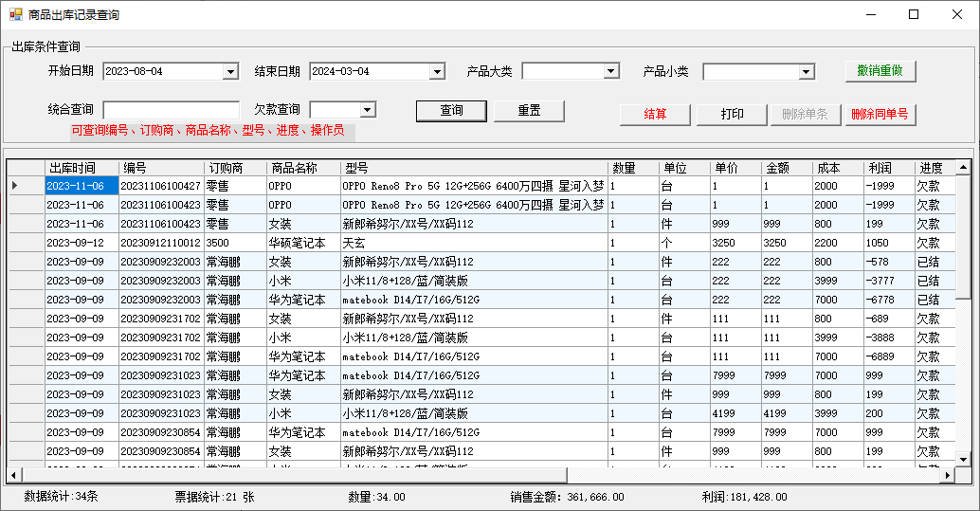The image size is (980, 511).
Task: Click the vertical scrollbar down arrow
Action: coord(963,459)
